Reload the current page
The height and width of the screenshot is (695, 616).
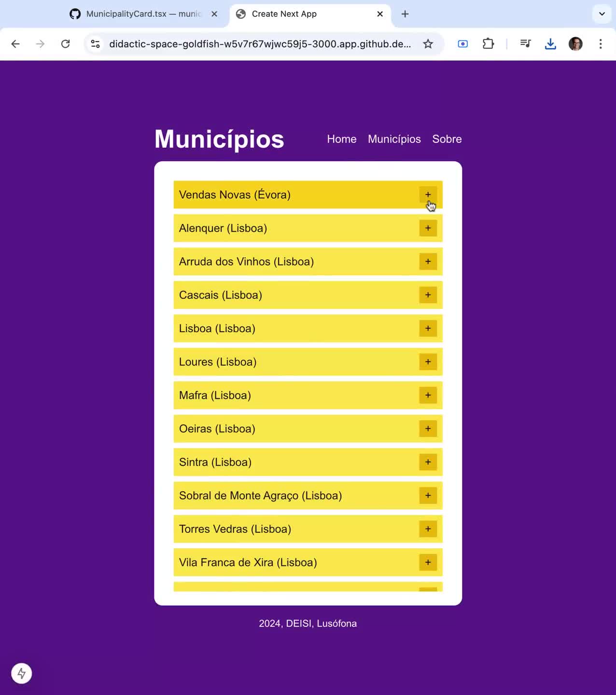pos(66,44)
